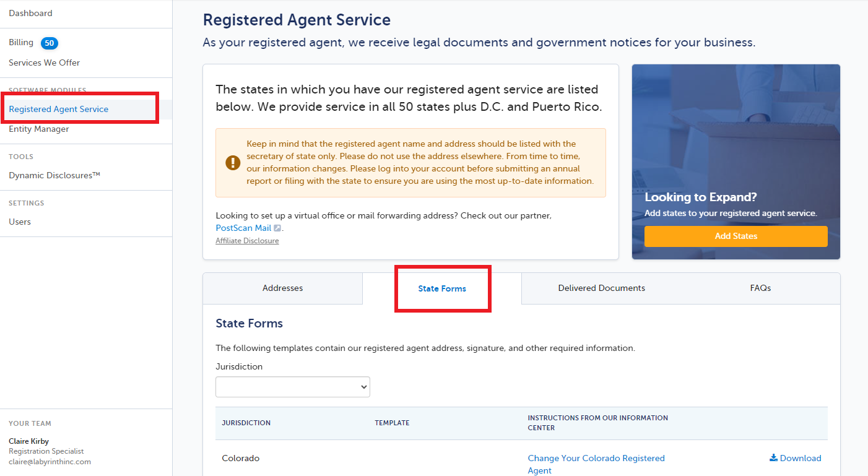Open Services We Offer
868x476 pixels.
coord(44,63)
